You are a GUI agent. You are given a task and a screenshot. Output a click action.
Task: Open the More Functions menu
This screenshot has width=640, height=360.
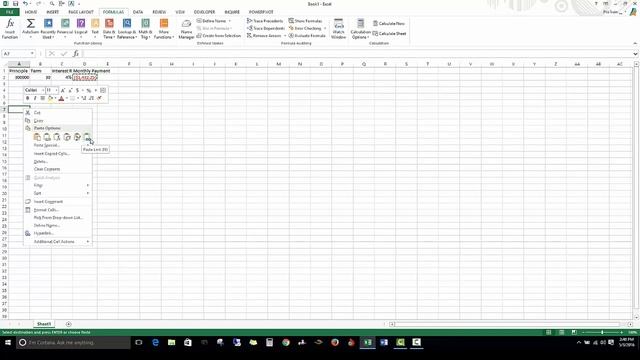pos(164,29)
